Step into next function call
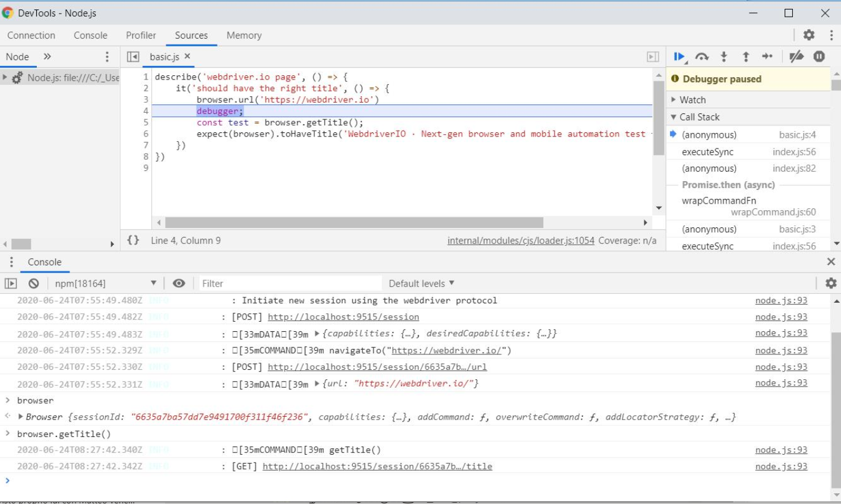Image resolution: width=841 pixels, height=504 pixels. (723, 57)
